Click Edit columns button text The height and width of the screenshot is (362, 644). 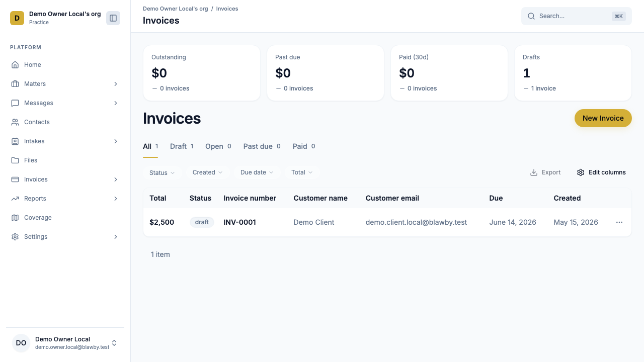tap(607, 172)
